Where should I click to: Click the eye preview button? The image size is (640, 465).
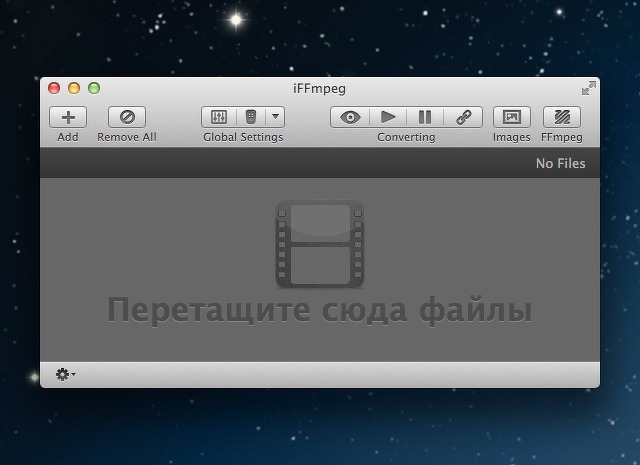(350, 117)
